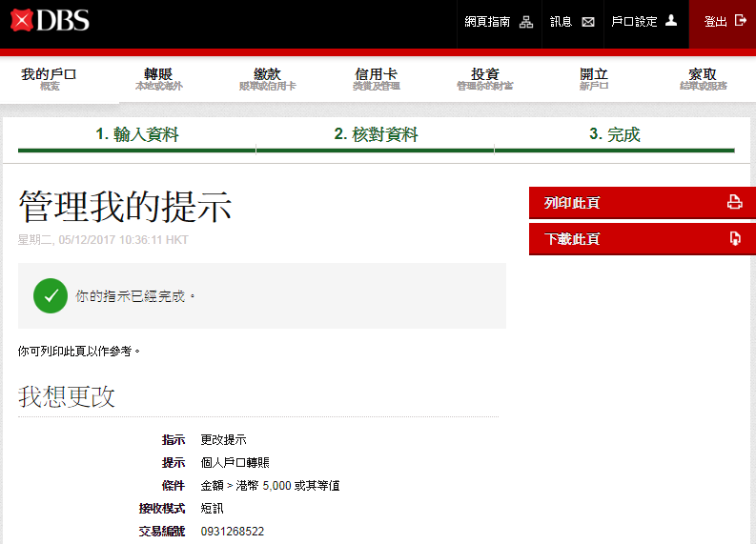Click the 戶口設定 person icon
Image resolution: width=756 pixels, height=544 pixels.
pos(671,21)
